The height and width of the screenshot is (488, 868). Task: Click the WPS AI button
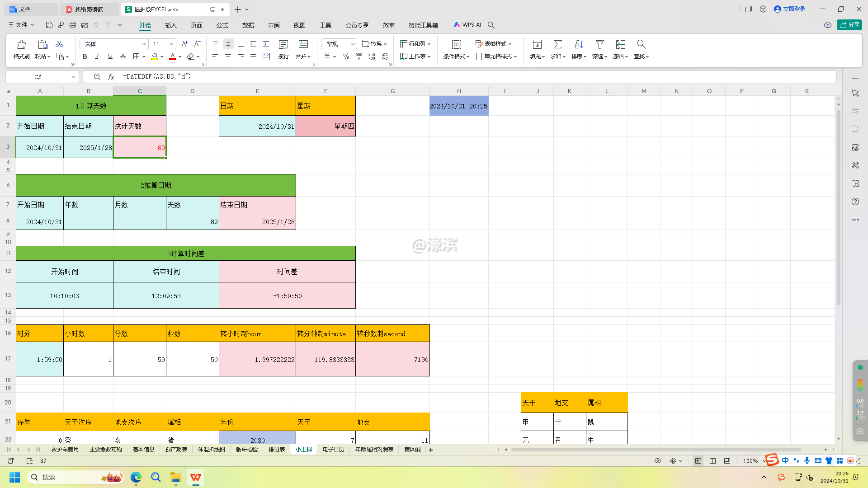pyautogui.click(x=467, y=25)
